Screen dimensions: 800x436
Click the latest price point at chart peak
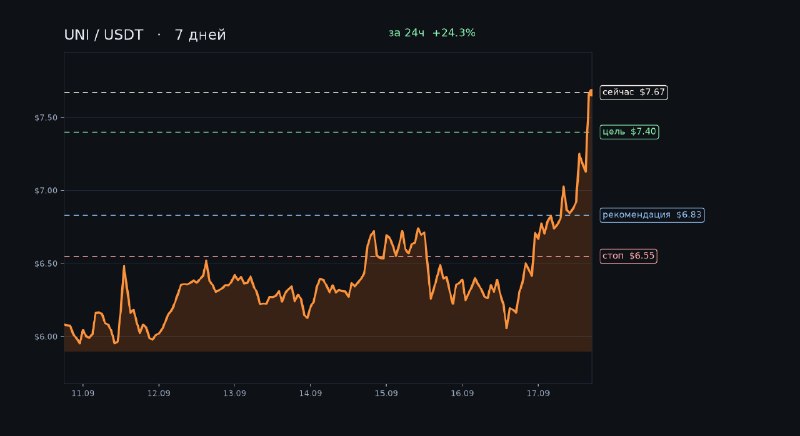(x=591, y=92)
